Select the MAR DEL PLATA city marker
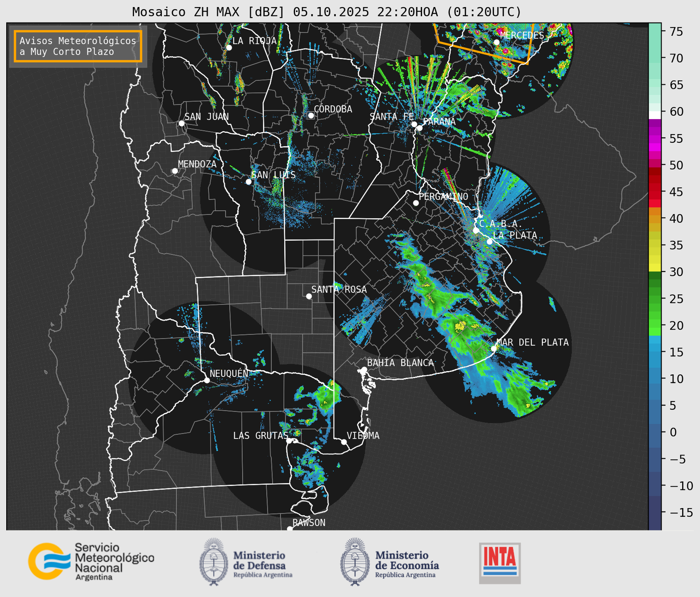Image resolution: width=700 pixels, height=597 pixels. [494, 349]
